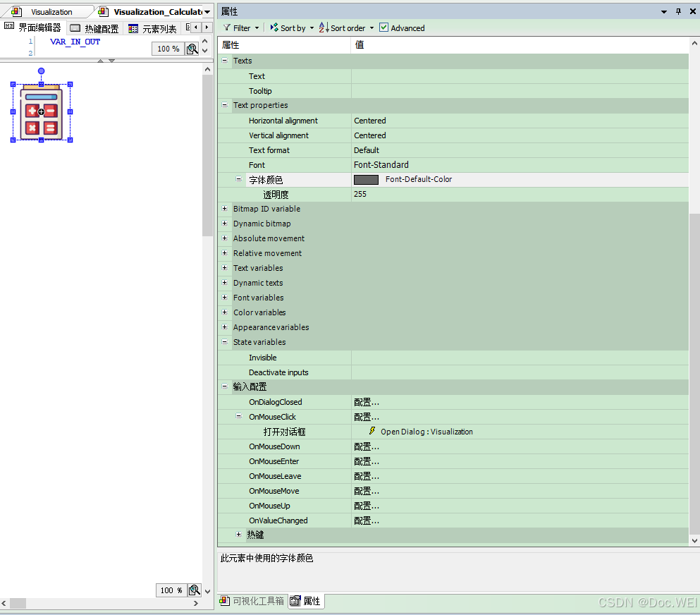
Task: Click the auto-hide pin icon of 属性 panel
Action: [678, 11]
